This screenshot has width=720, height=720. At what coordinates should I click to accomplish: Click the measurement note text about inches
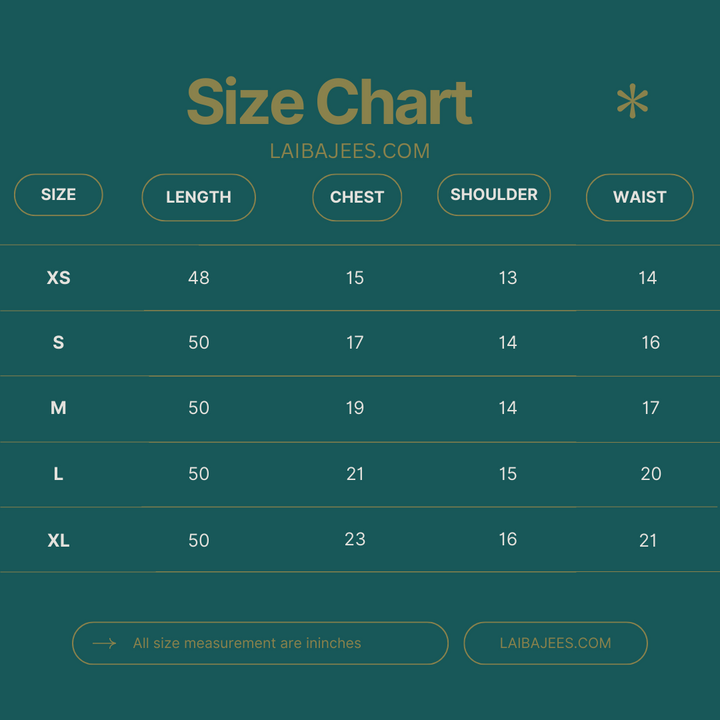tap(247, 643)
